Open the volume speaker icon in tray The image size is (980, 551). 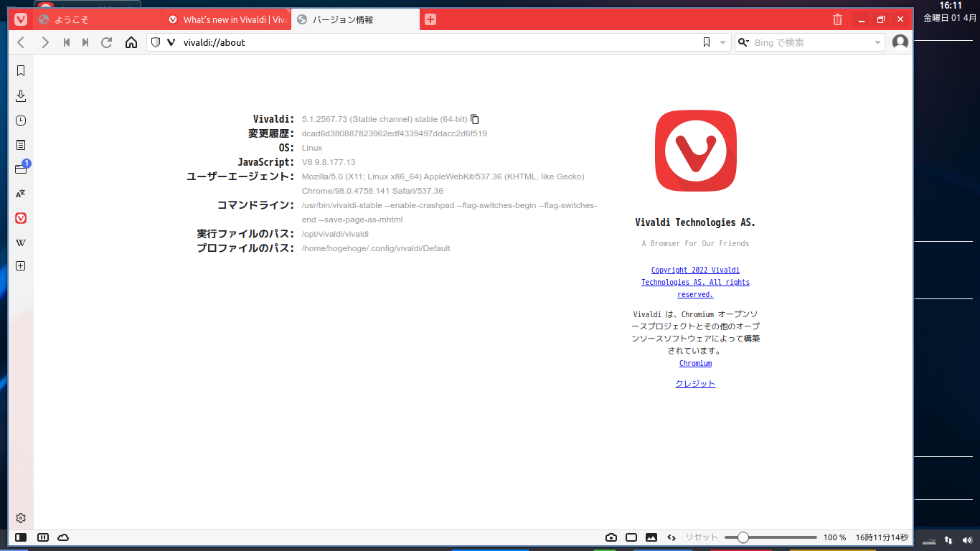point(967,540)
